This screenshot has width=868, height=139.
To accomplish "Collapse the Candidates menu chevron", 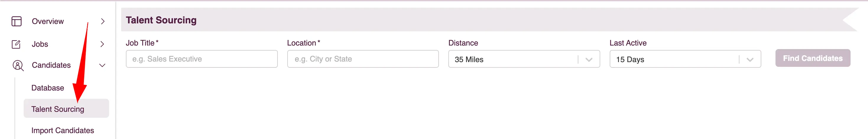I will tap(103, 65).
